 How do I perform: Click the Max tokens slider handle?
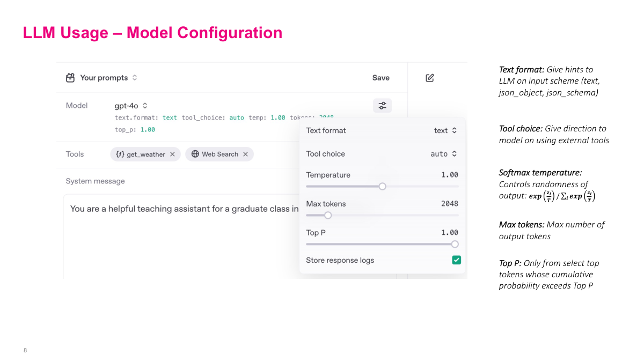pos(328,216)
